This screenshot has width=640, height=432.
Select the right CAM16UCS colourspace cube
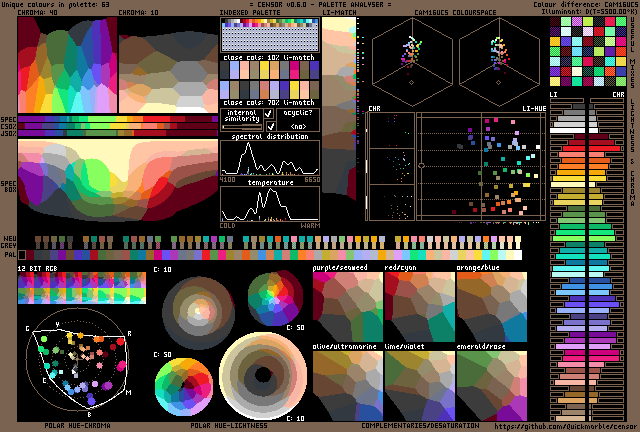tap(498, 56)
